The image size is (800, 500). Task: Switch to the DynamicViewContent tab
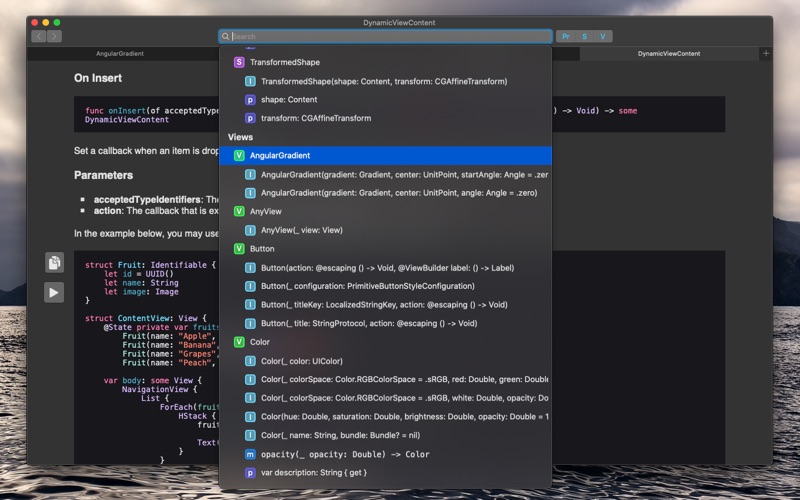pyautogui.click(x=669, y=53)
